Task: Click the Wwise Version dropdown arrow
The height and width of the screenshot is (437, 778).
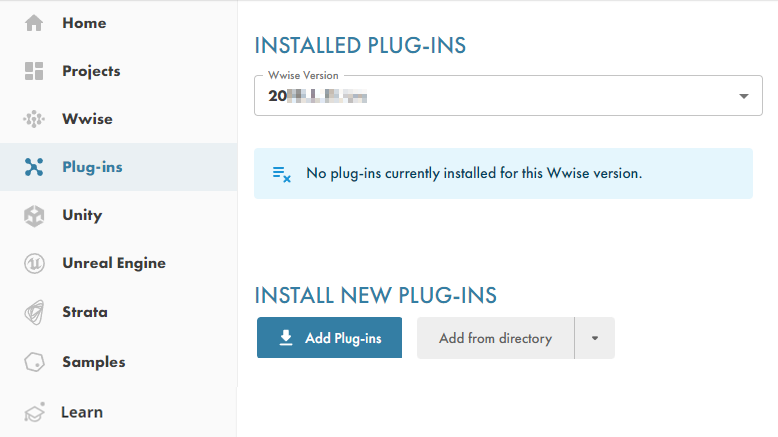Action: [743, 96]
